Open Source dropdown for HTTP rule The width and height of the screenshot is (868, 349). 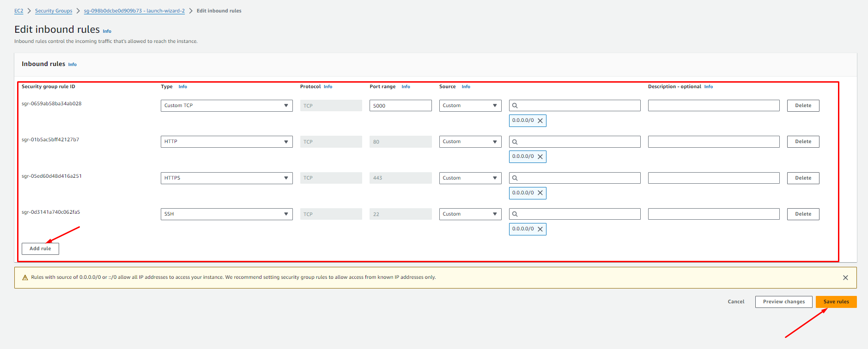coord(470,142)
